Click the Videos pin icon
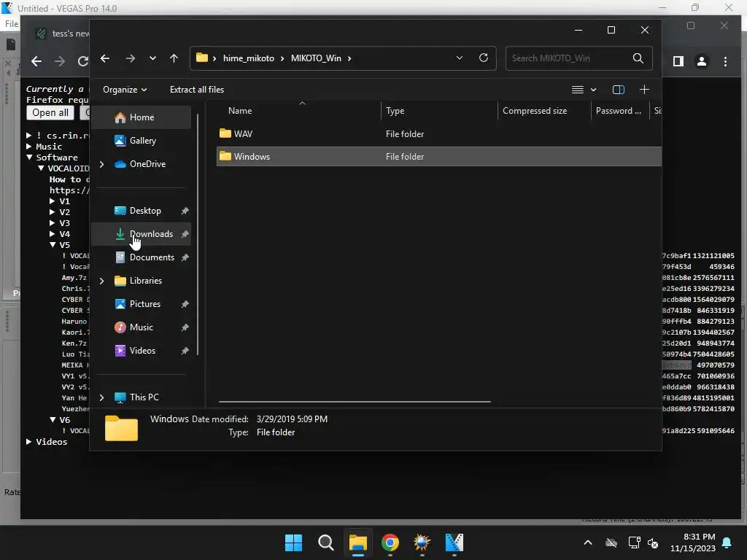This screenshot has width=747, height=560. click(185, 351)
